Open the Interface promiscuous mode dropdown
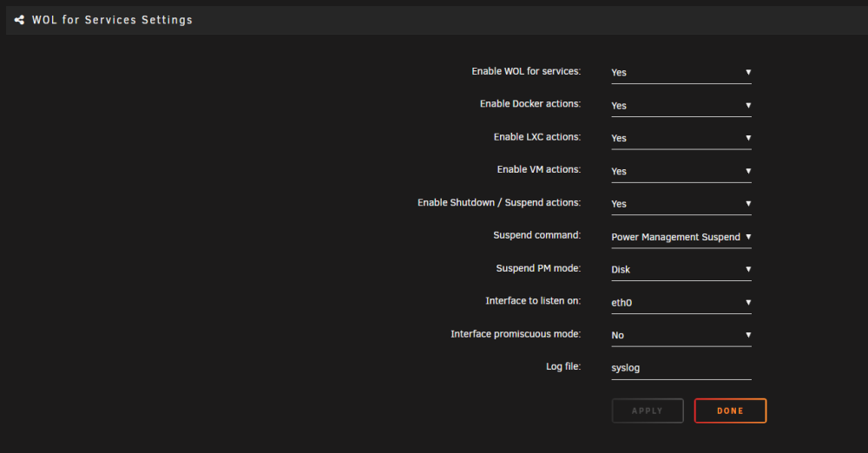The height and width of the screenshot is (453, 868). pyautogui.click(x=681, y=335)
